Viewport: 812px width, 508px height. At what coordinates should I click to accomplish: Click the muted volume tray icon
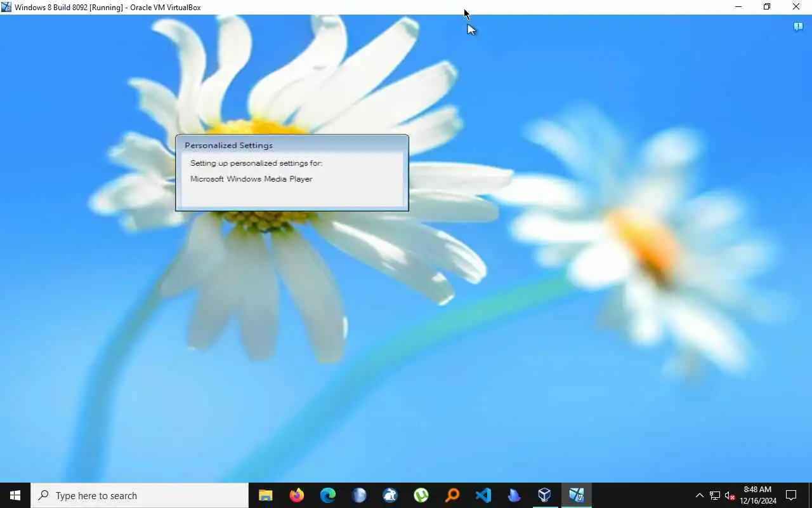point(730,495)
